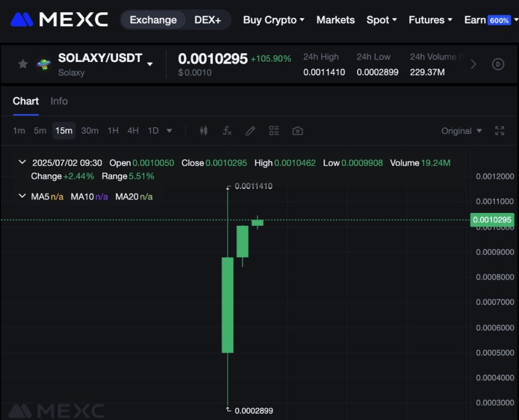The image size is (519, 420).
Task: Click the circular play icon
Action: pyautogui.click(x=498, y=64)
